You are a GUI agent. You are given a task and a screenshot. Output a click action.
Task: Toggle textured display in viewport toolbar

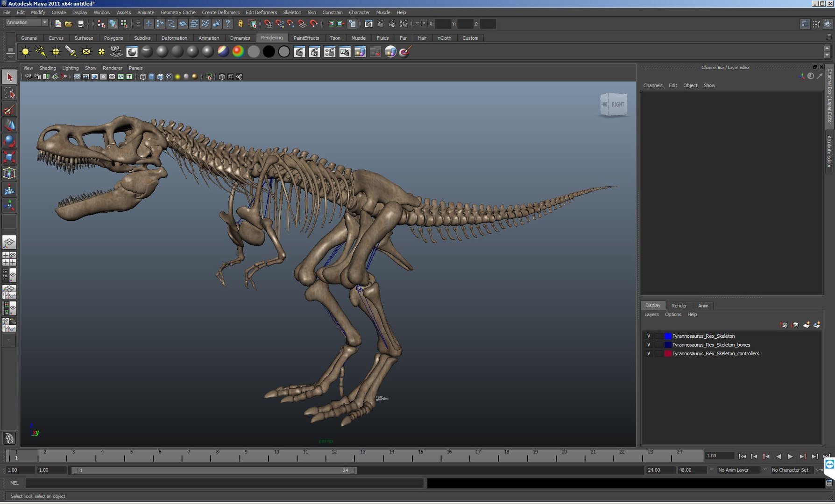tap(169, 77)
